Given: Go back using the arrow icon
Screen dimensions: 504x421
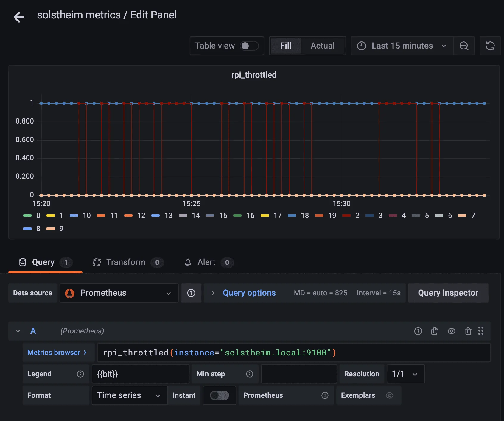Looking at the screenshot, I should click(x=19, y=17).
